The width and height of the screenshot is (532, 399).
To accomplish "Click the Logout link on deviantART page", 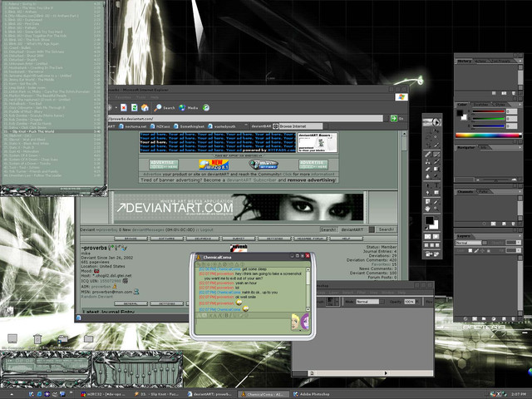I will (x=206, y=229).
